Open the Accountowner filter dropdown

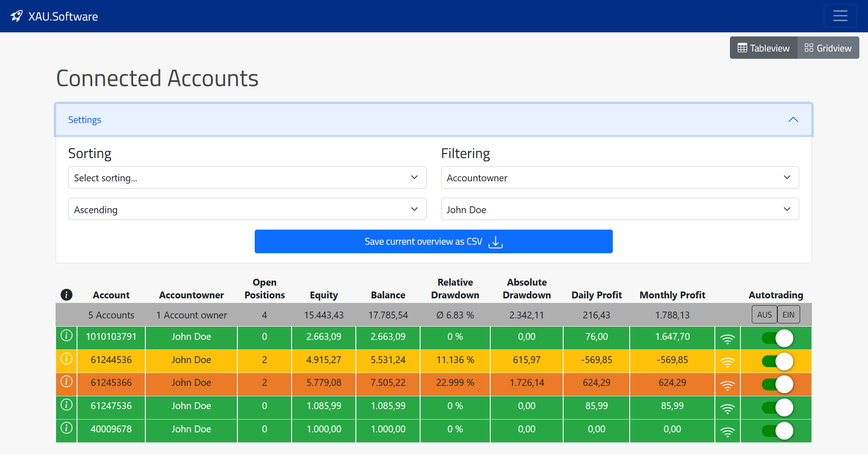[620, 178]
